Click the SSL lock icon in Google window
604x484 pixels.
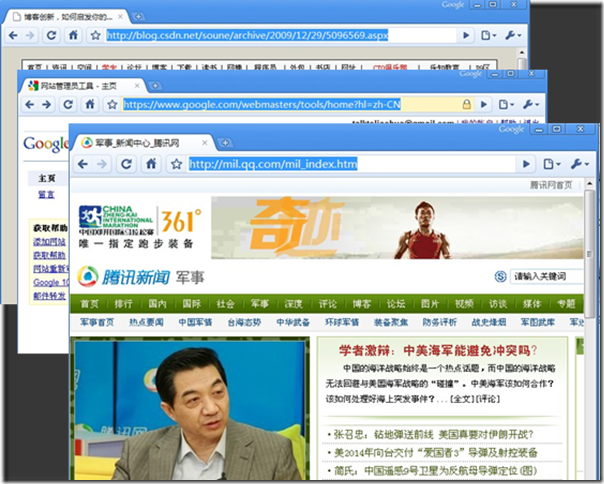click(466, 104)
